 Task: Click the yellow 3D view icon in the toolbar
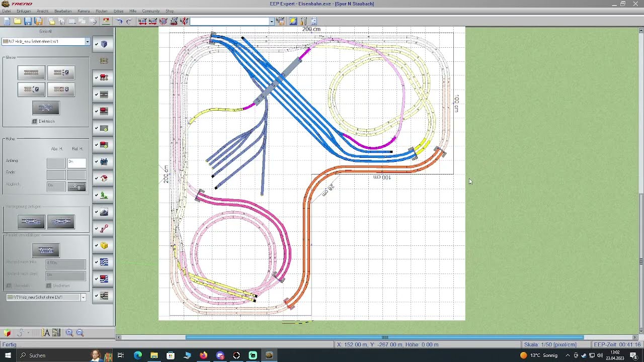[293, 21]
